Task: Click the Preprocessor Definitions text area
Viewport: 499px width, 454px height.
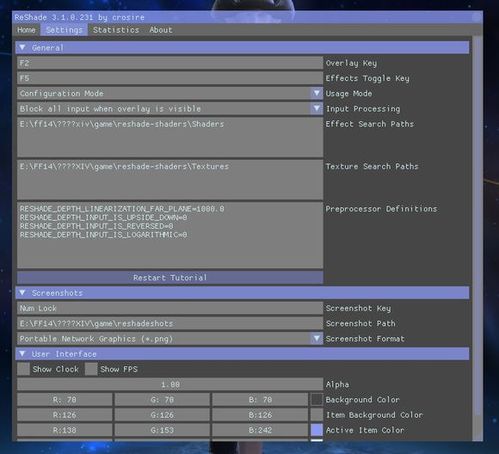Action: coord(170,235)
